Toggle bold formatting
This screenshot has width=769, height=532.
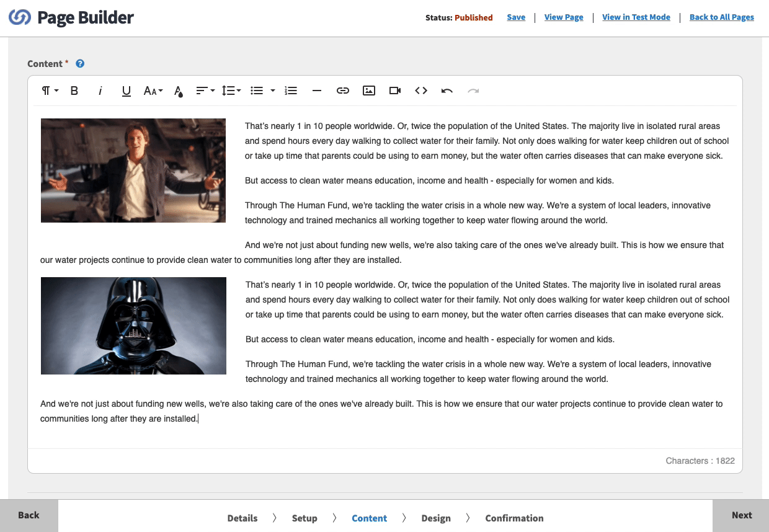[x=74, y=91]
